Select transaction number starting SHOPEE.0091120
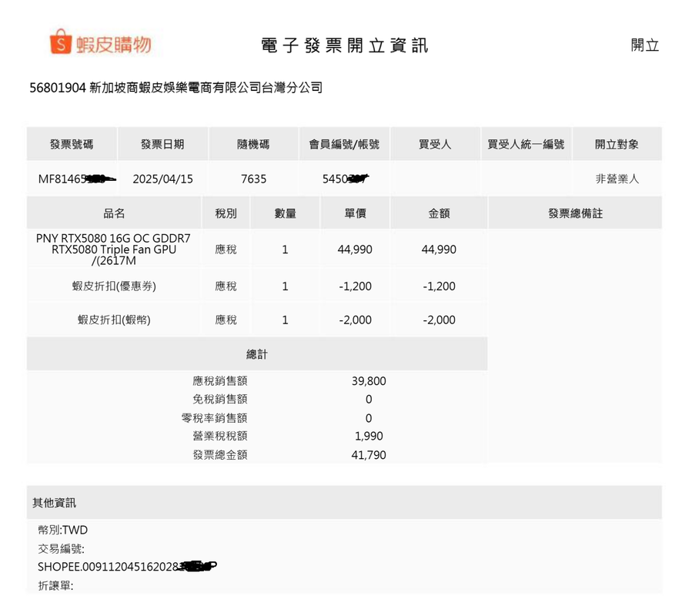 [127, 567]
